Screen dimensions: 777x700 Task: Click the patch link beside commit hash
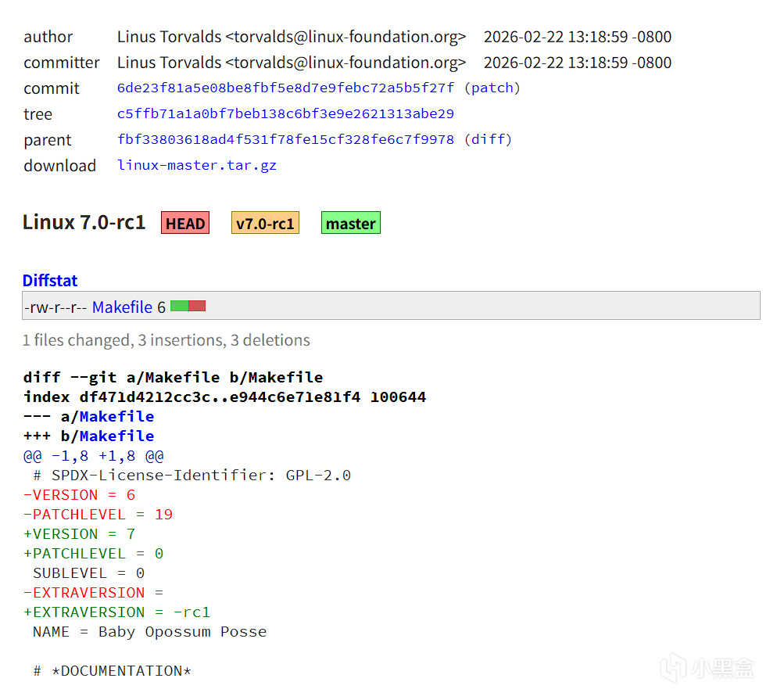(492, 88)
